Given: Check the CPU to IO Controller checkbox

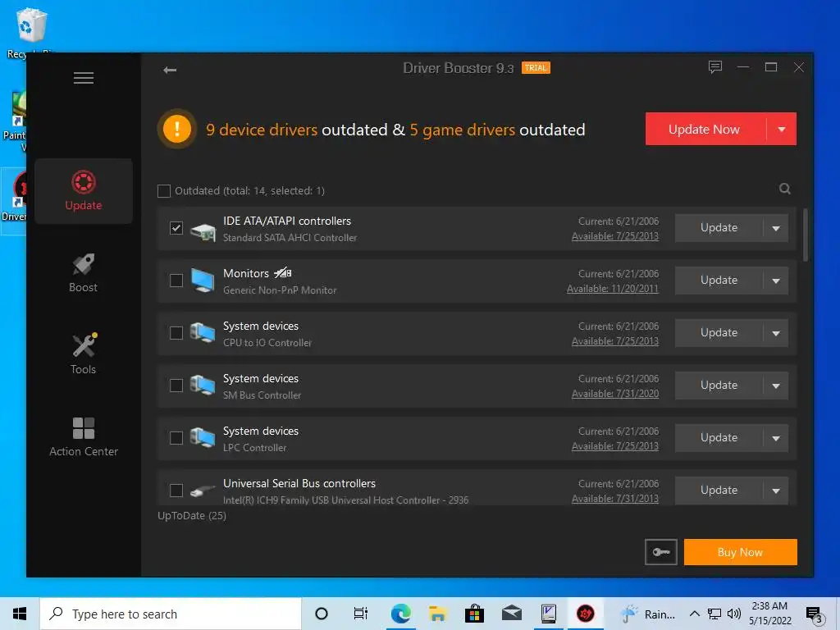Looking at the screenshot, I should [176, 333].
